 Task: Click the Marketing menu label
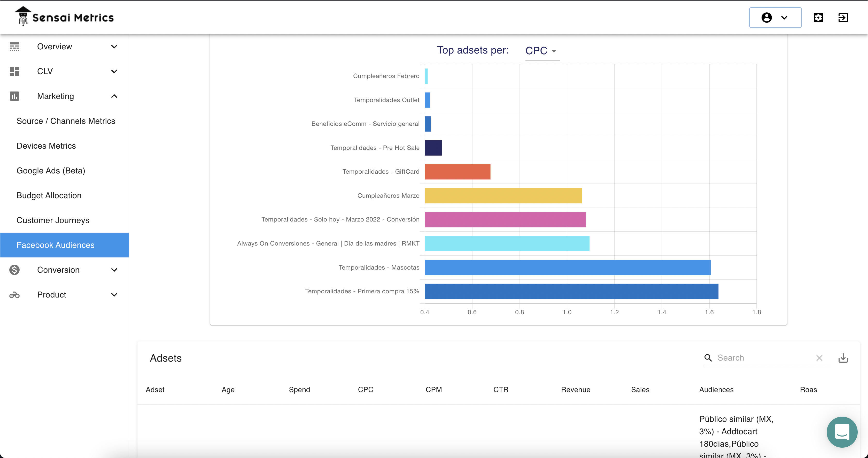[56, 96]
